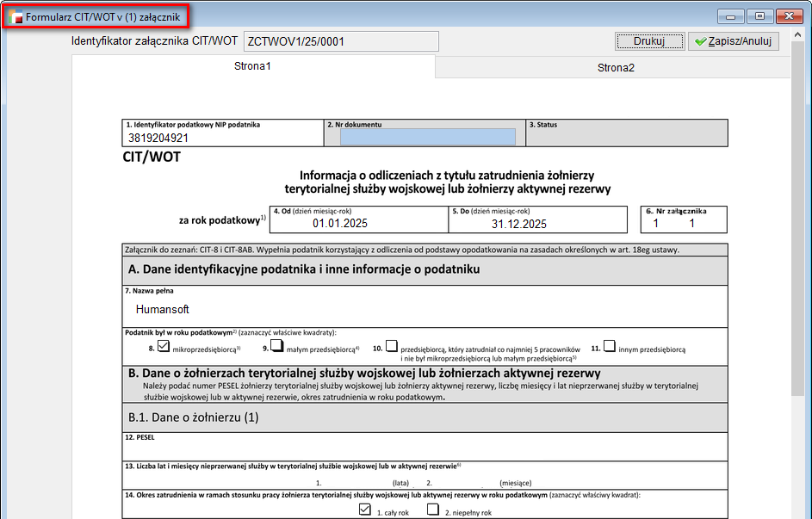Minimize the CIT/WOT form window

[733, 16]
